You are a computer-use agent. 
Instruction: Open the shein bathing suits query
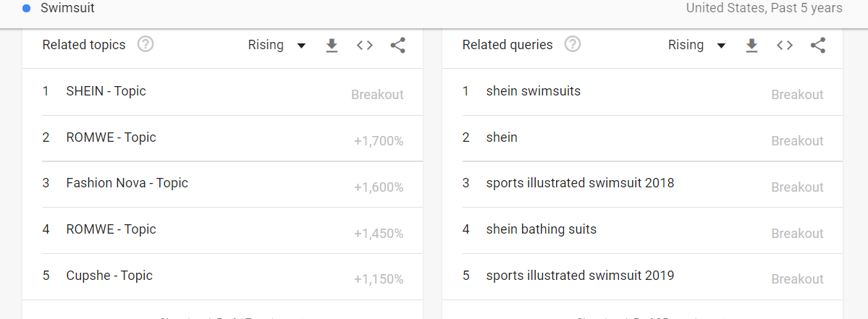point(643,231)
